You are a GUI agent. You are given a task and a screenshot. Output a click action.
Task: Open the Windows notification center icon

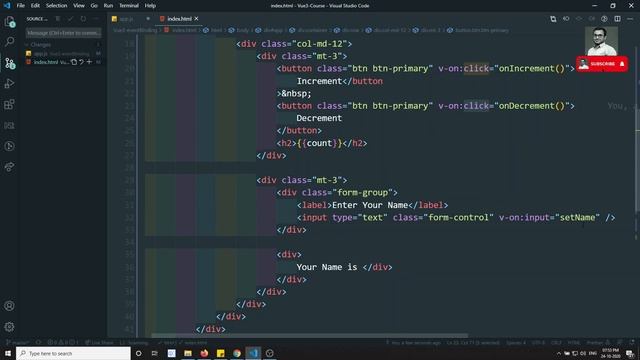coord(630,353)
